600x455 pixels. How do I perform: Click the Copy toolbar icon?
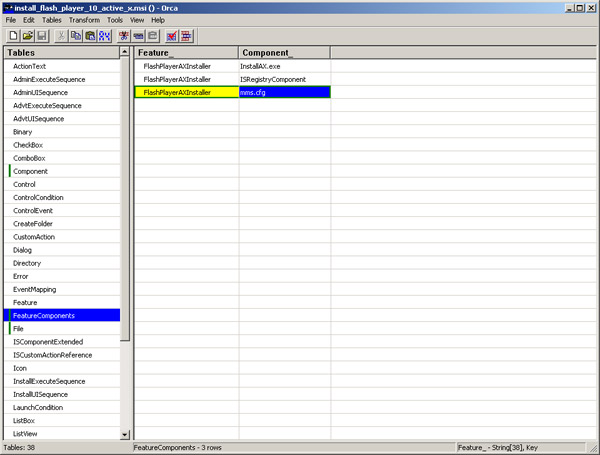tap(76, 36)
